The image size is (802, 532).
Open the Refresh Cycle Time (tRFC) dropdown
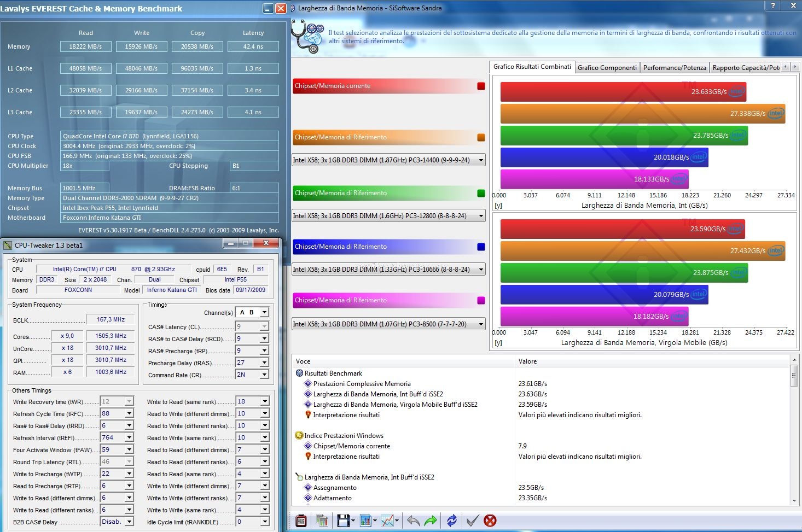[130, 414]
